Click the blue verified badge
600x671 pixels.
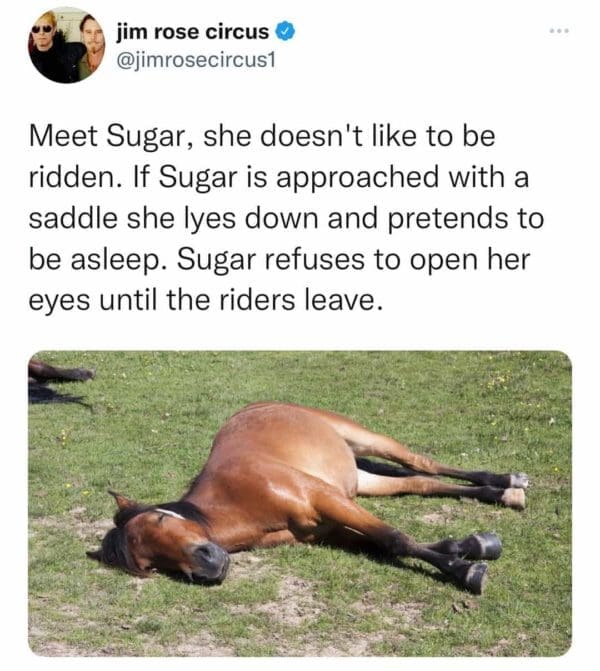(x=285, y=31)
